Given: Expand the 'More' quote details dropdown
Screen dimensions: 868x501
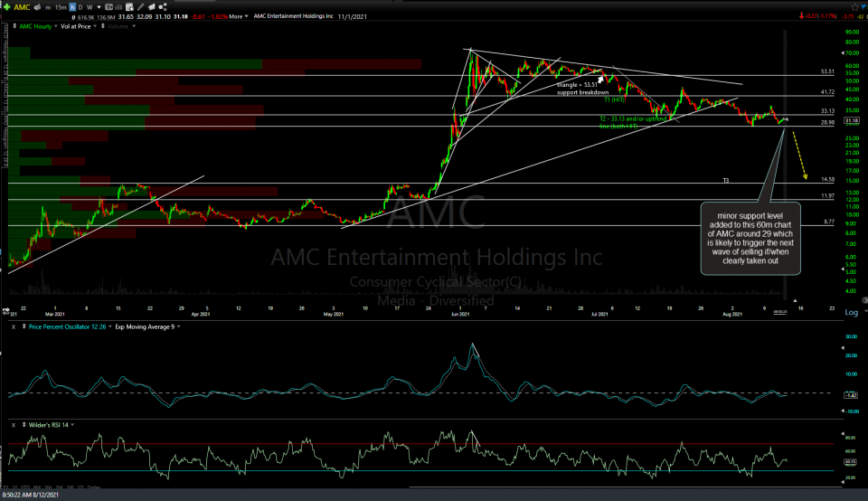Looking at the screenshot, I should tap(239, 16).
